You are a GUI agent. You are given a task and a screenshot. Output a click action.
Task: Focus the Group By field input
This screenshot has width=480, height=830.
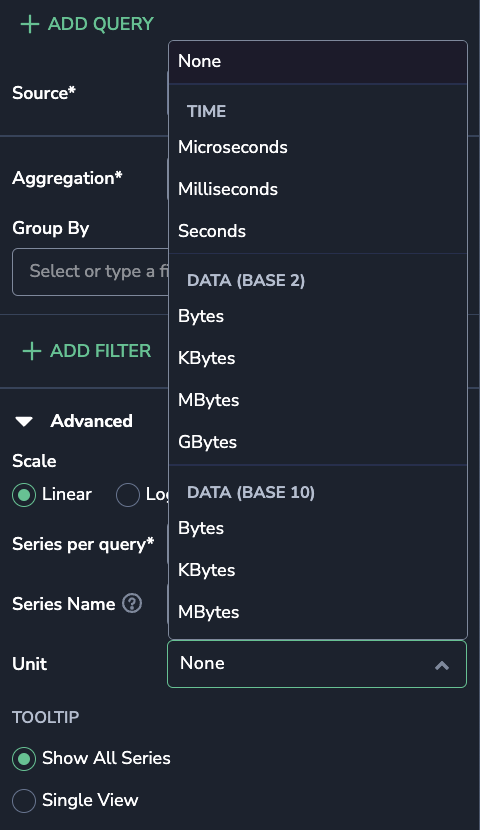point(90,272)
